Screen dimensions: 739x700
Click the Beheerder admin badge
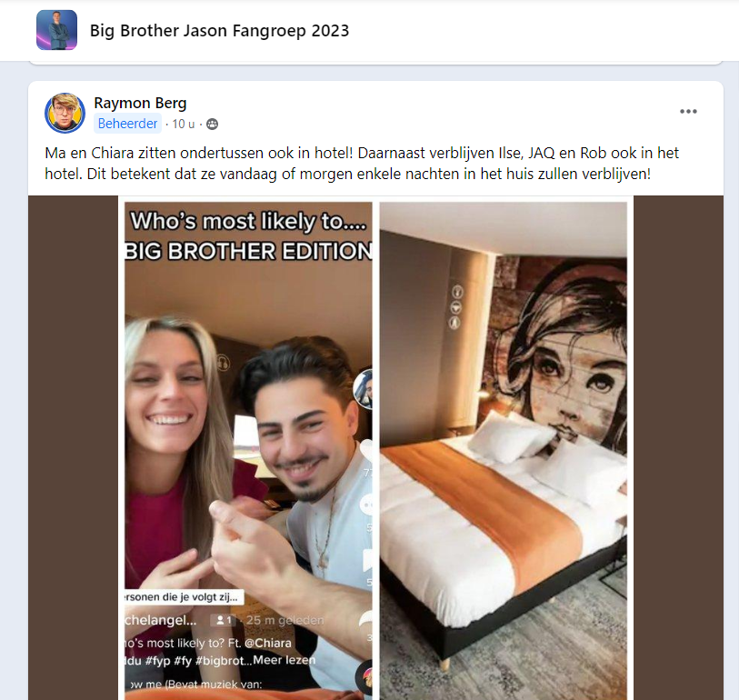(x=128, y=124)
